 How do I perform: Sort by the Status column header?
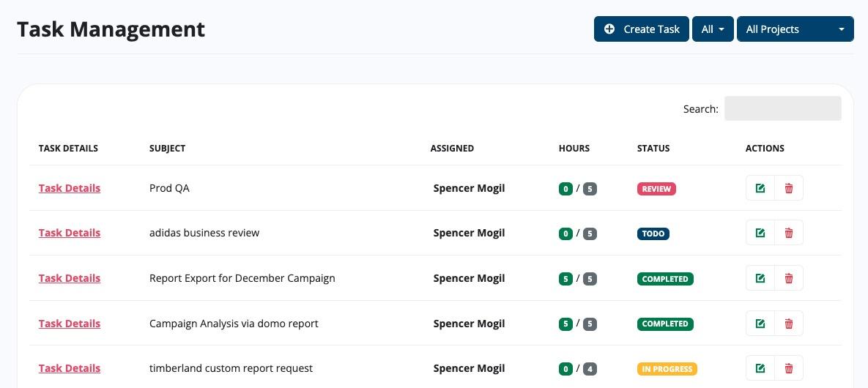653,149
